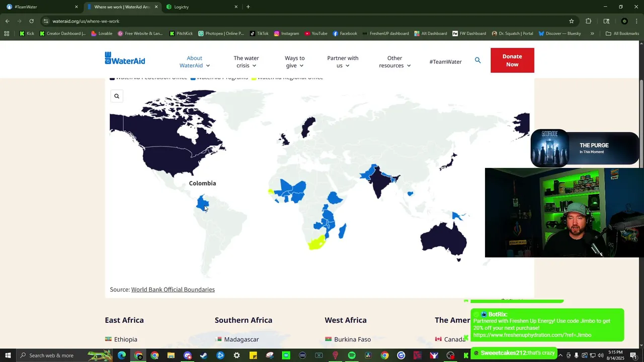Go back with the browser back arrow
The height and width of the screenshot is (362, 644).
tap(7, 21)
